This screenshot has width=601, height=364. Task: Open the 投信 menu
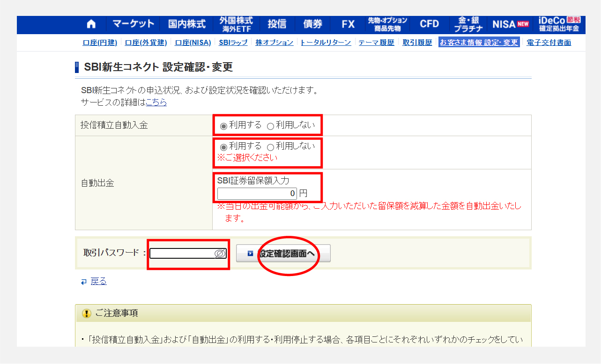tap(277, 24)
